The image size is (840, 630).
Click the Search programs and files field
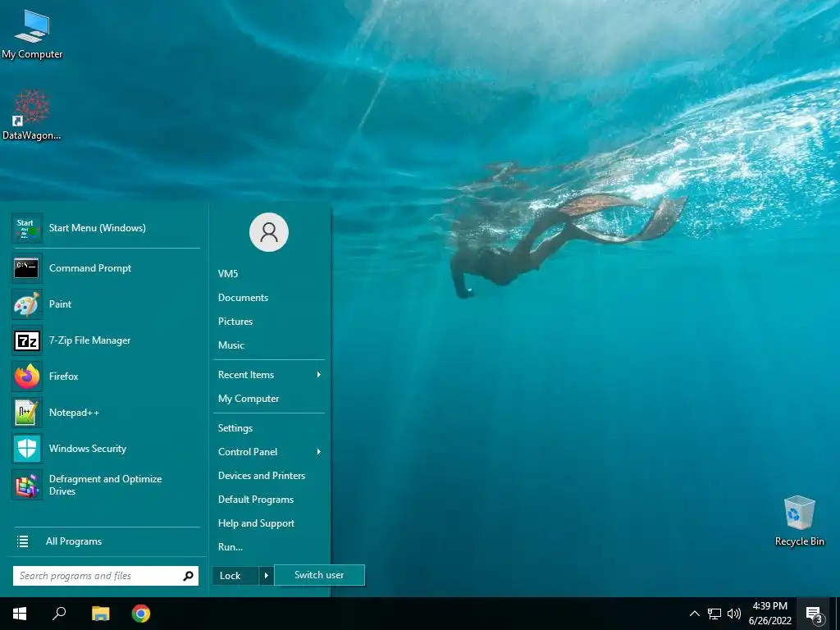pos(106,576)
